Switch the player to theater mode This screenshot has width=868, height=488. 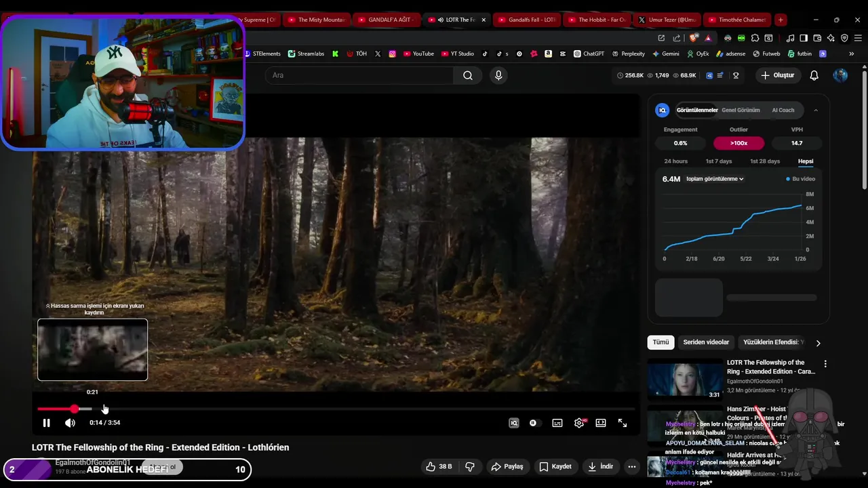(x=601, y=423)
